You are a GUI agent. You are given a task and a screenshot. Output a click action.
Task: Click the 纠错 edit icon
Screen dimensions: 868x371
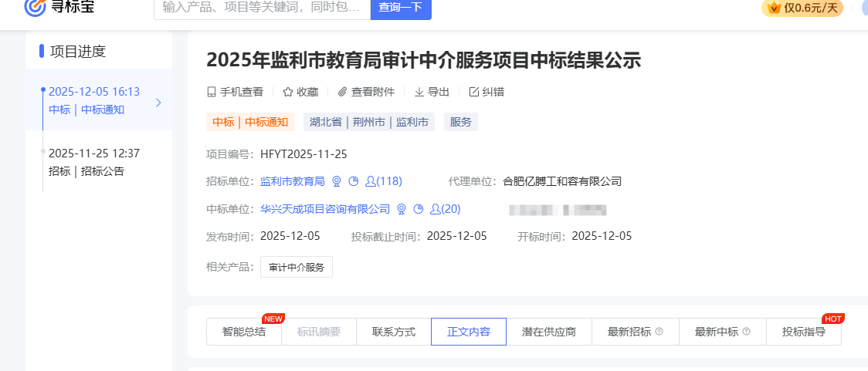pos(474,92)
